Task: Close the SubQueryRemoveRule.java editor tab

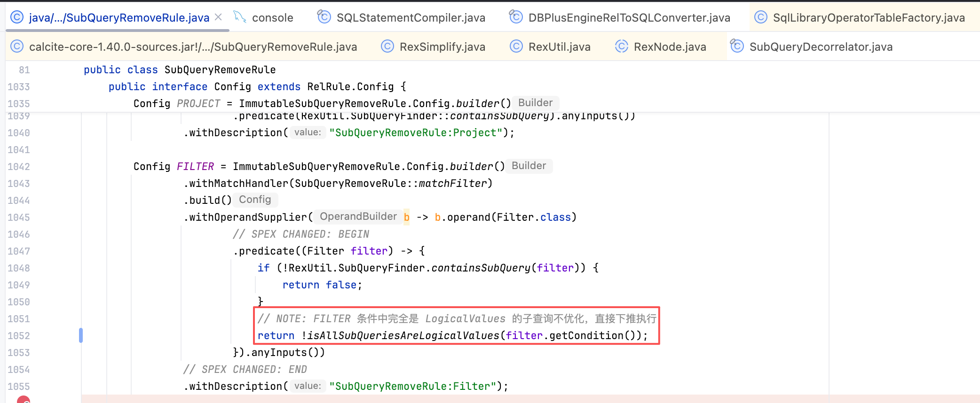Action: coord(218,17)
